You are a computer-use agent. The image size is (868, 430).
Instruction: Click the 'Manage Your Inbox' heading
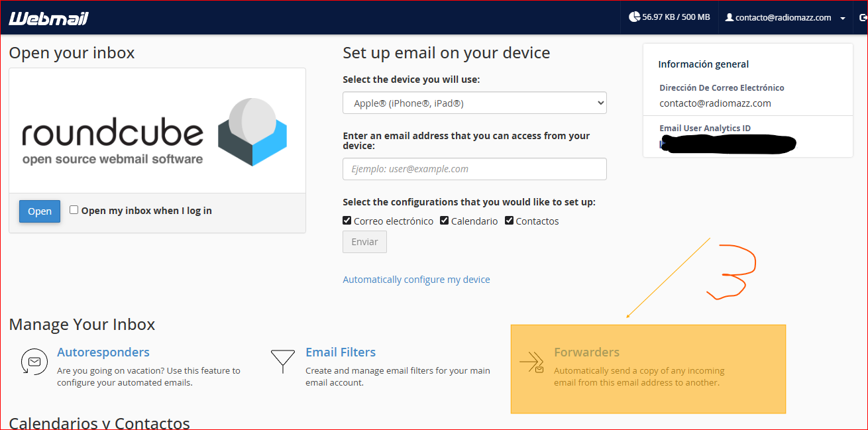click(82, 325)
